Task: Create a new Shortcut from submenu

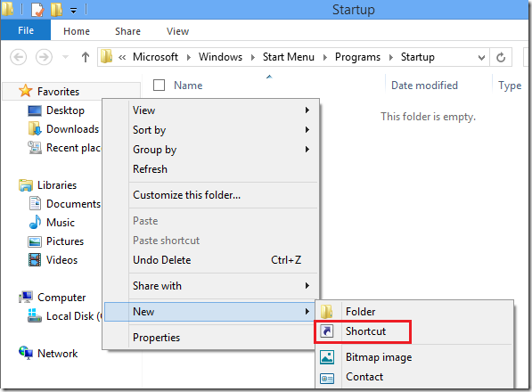Action: (363, 331)
